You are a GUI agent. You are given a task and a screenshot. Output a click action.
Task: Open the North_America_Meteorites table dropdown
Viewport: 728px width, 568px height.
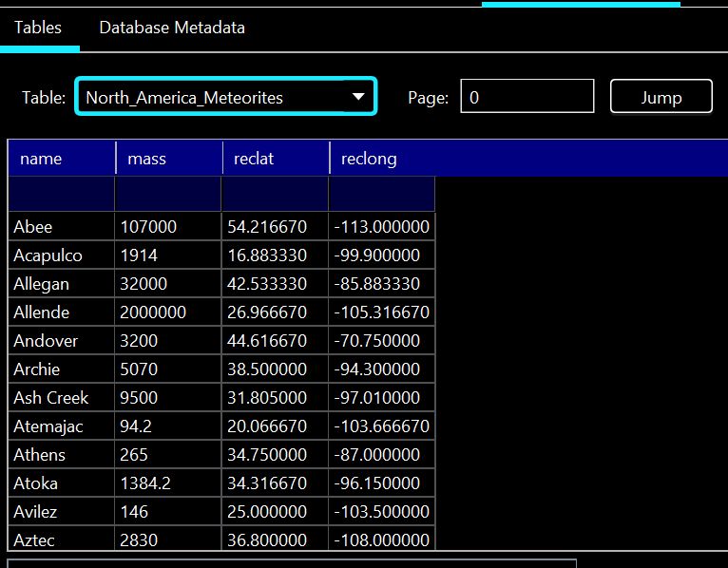pos(225,96)
